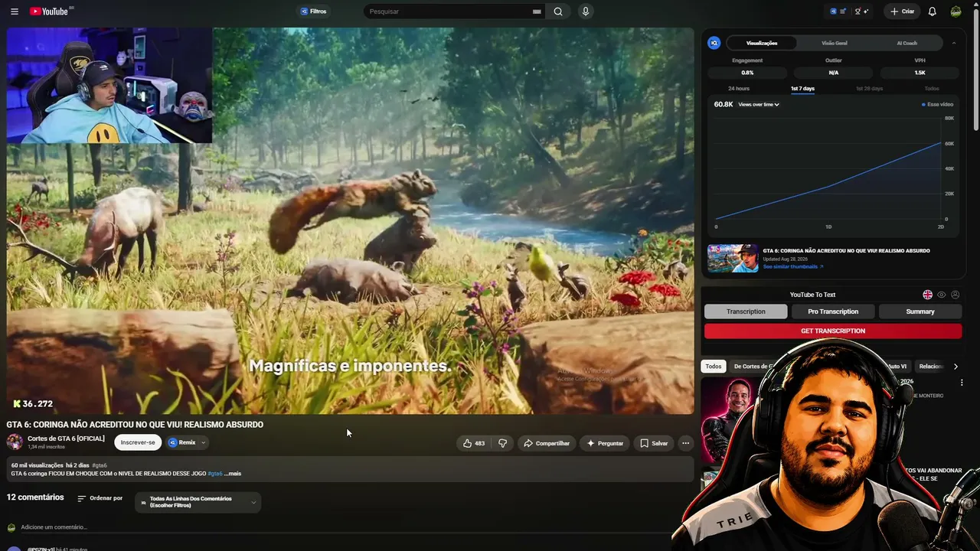
Task: Collapse the vidIQ stats panel
Action: click(x=954, y=43)
